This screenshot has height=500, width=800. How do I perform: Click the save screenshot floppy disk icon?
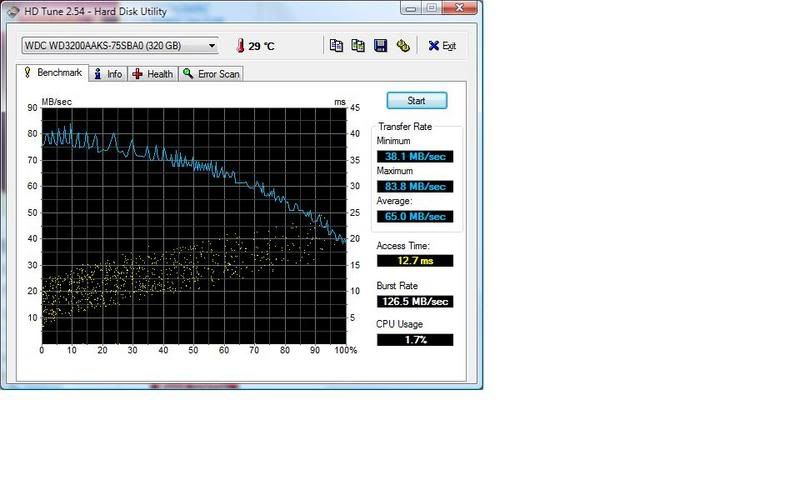[x=380, y=45]
